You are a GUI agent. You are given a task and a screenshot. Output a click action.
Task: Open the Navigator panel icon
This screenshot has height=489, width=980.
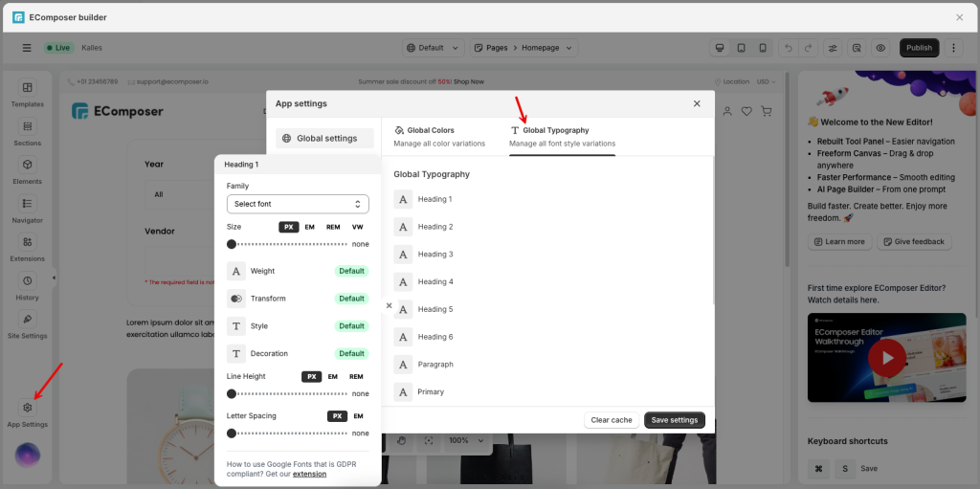point(27,204)
